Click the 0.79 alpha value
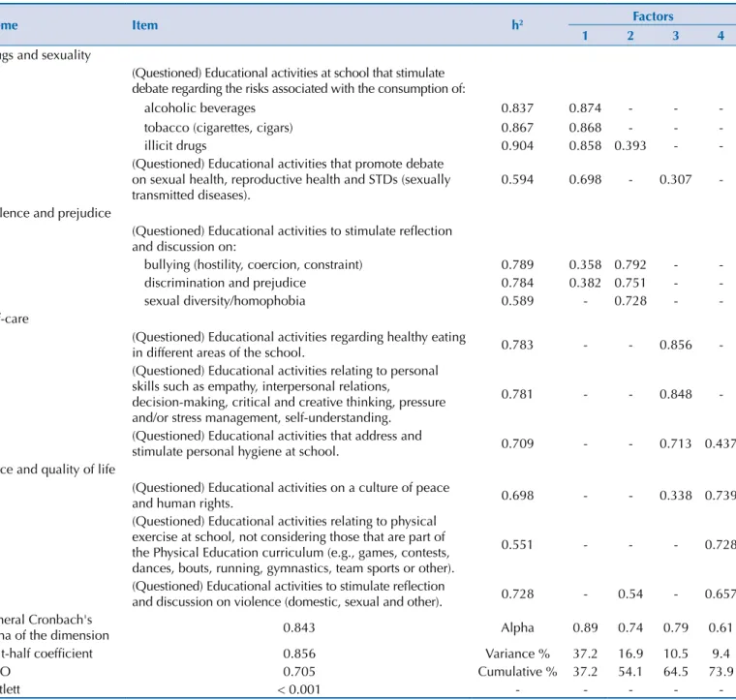The width and height of the screenshot is (736, 700). (675, 628)
